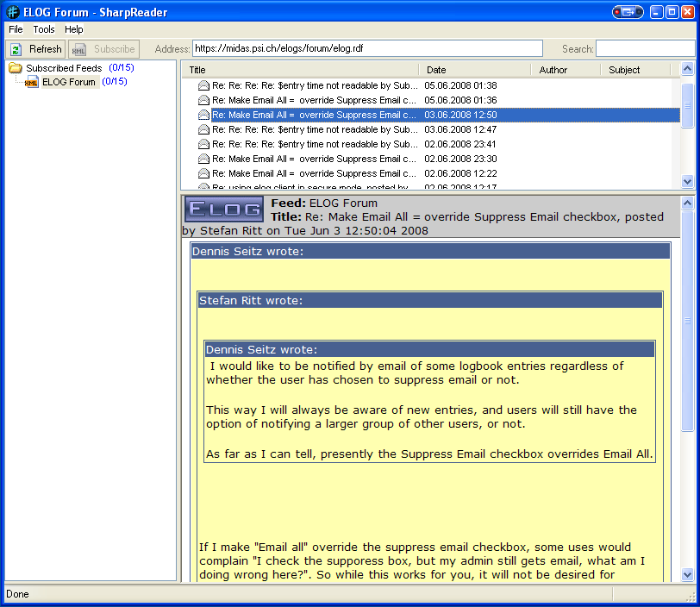
Task: Click envelope icon of 03.06.2008 12:47 entry
Action: [x=203, y=129]
